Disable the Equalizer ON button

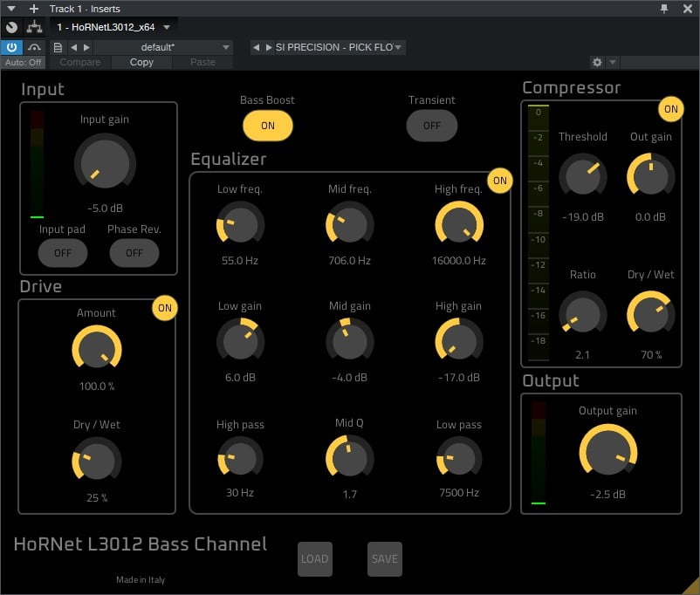point(500,181)
